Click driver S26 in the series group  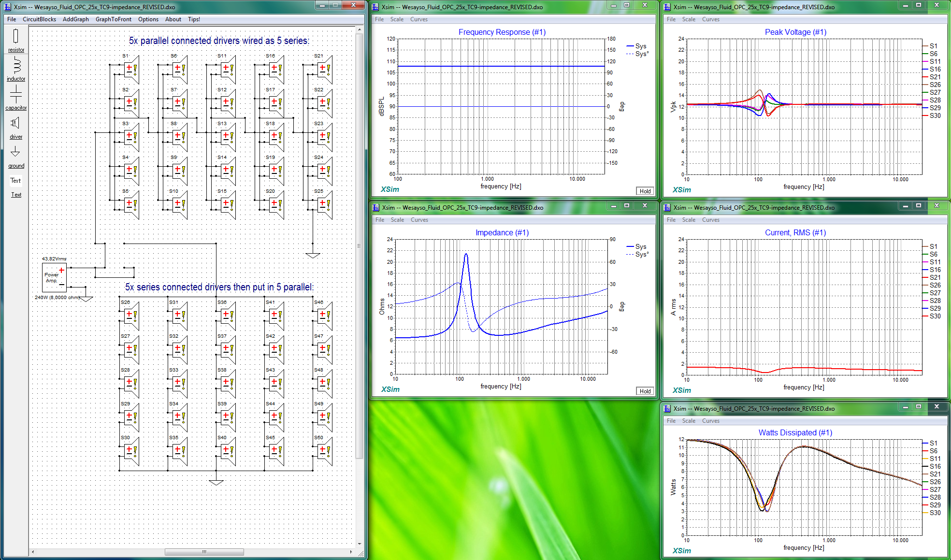(x=131, y=316)
